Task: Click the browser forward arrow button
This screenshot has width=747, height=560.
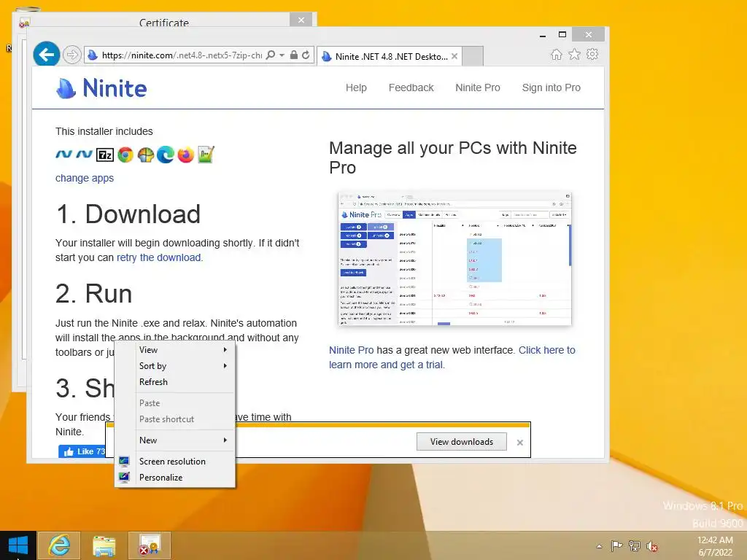Action: (71, 55)
